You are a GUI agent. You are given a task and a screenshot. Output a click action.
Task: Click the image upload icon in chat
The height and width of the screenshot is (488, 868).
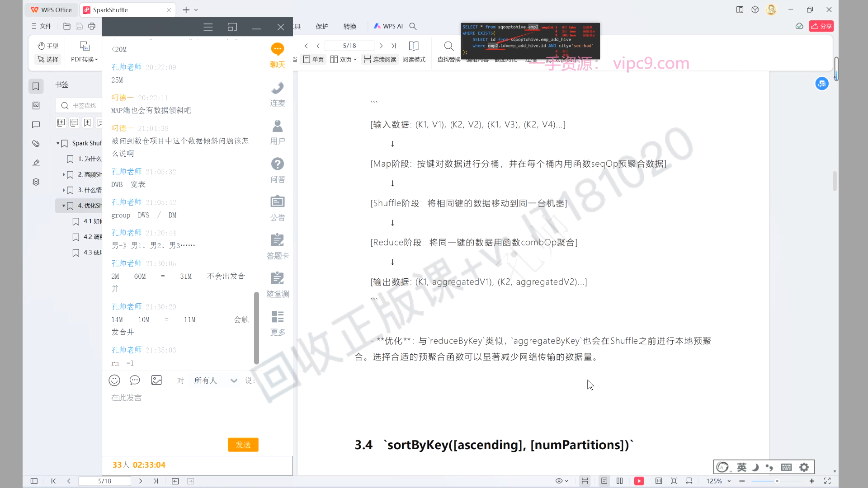[156, 380]
